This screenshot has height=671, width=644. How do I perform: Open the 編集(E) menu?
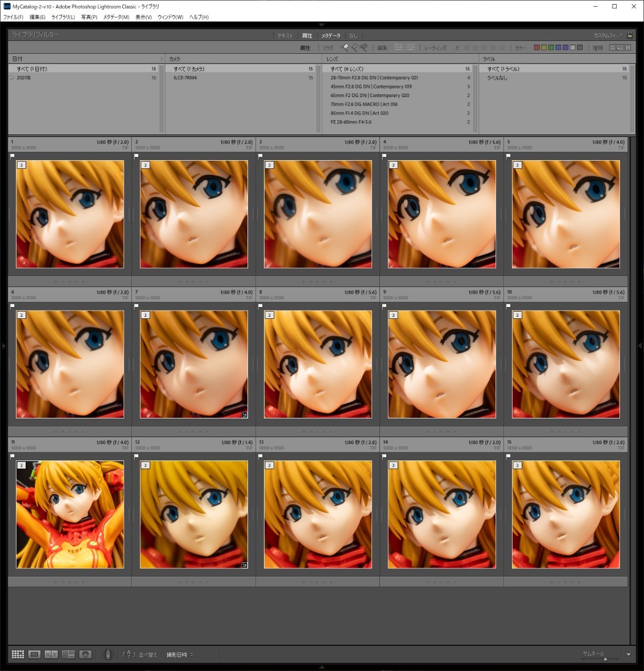tap(37, 17)
